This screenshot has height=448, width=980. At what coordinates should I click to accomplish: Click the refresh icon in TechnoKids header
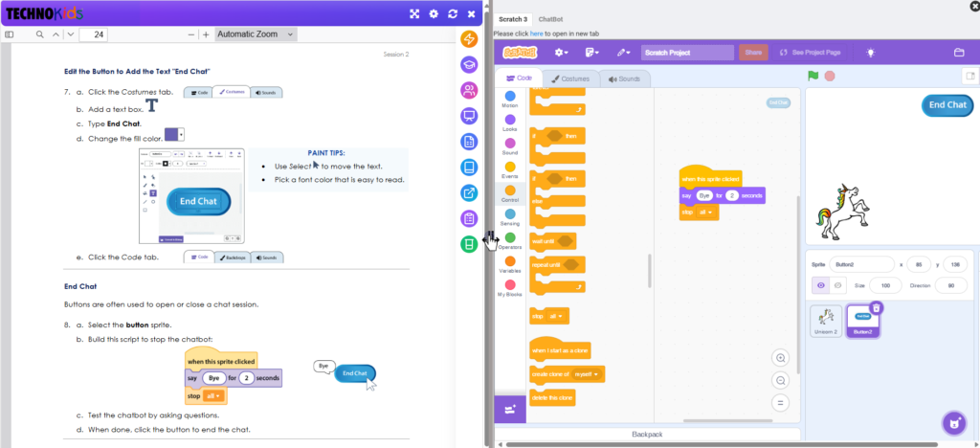click(453, 13)
